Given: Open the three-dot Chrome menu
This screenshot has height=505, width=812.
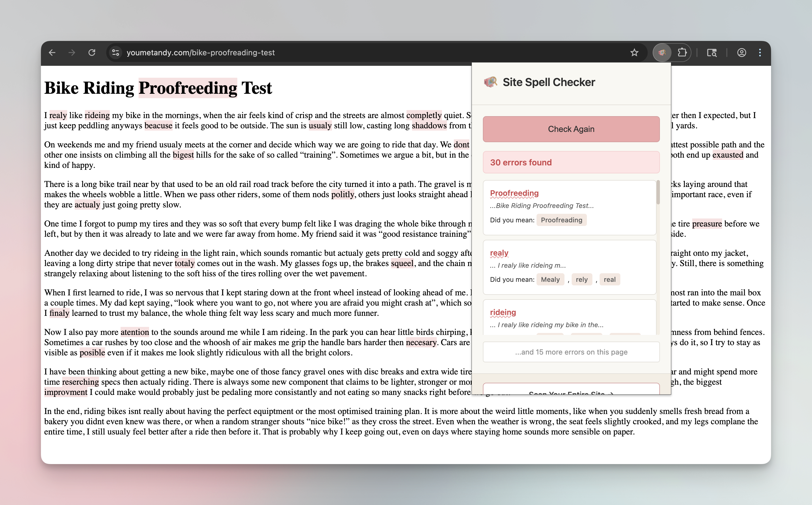Looking at the screenshot, I should pyautogui.click(x=760, y=53).
